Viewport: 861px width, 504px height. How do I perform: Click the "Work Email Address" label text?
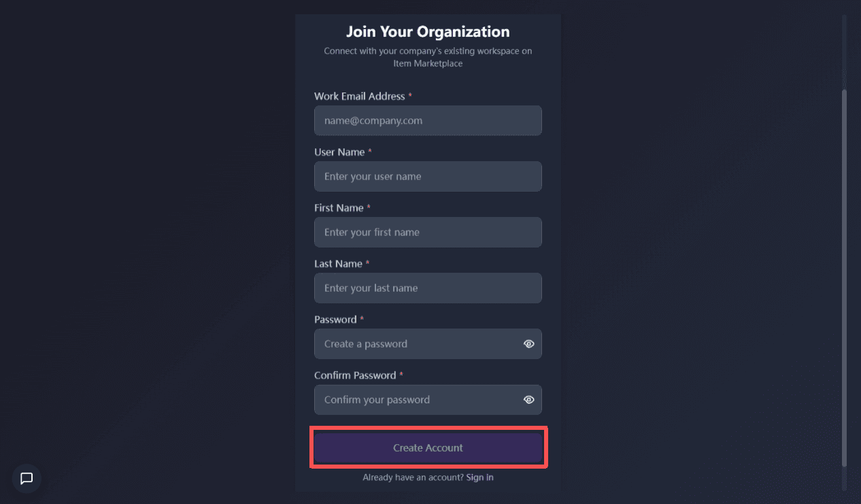coord(359,97)
